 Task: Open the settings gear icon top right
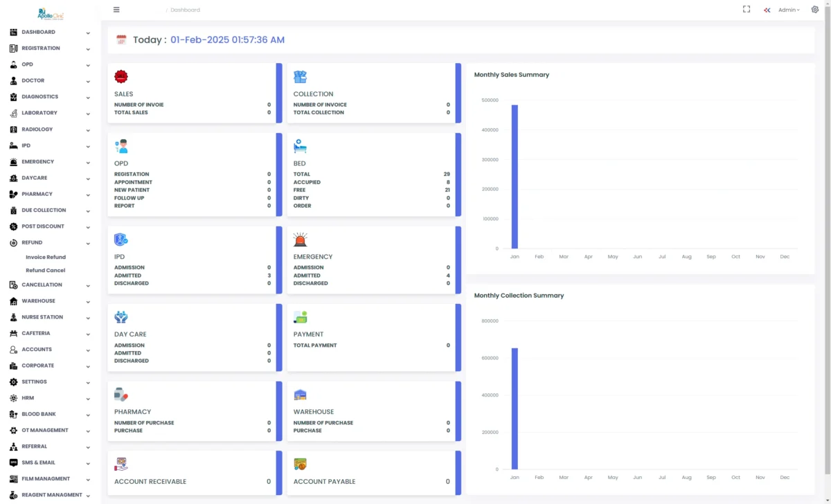(815, 10)
